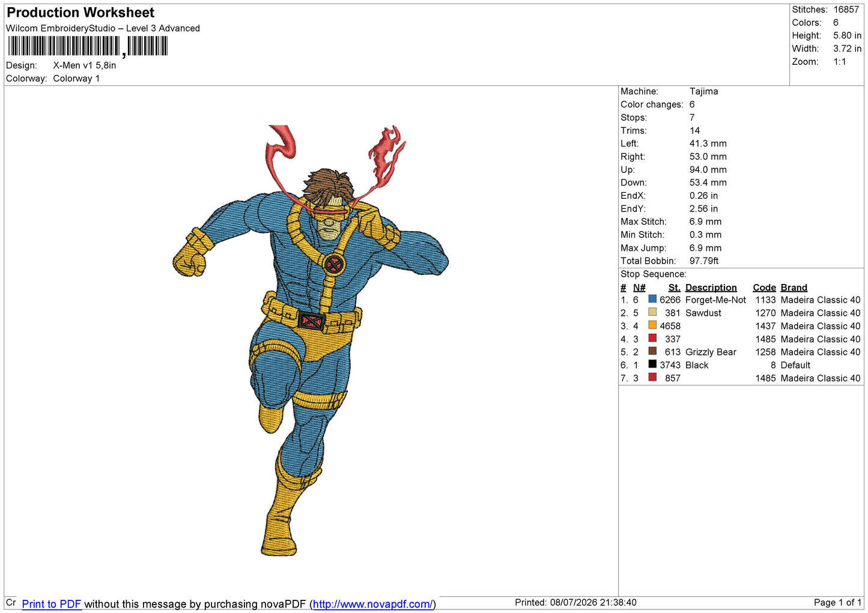Click the 'Default' brand in row 6
The image size is (868, 613).
point(795,366)
